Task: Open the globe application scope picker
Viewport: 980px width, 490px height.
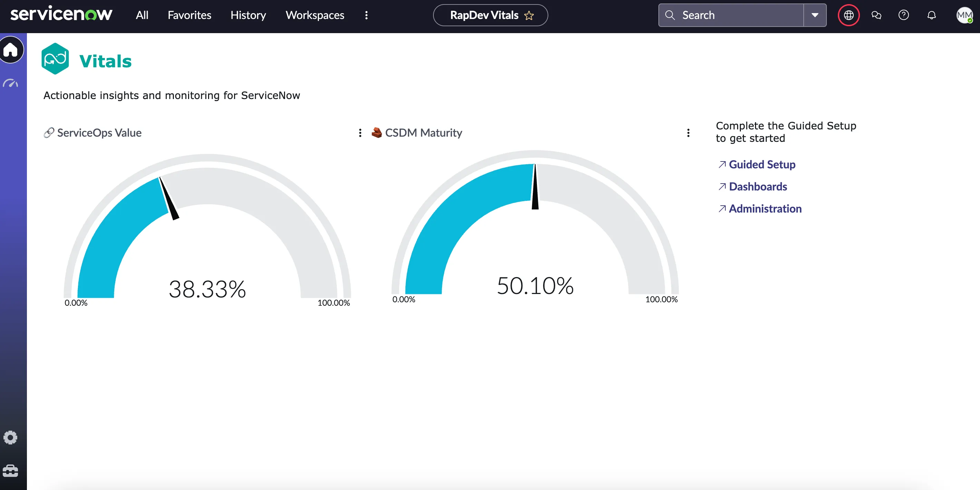Action: [x=849, y=15]
